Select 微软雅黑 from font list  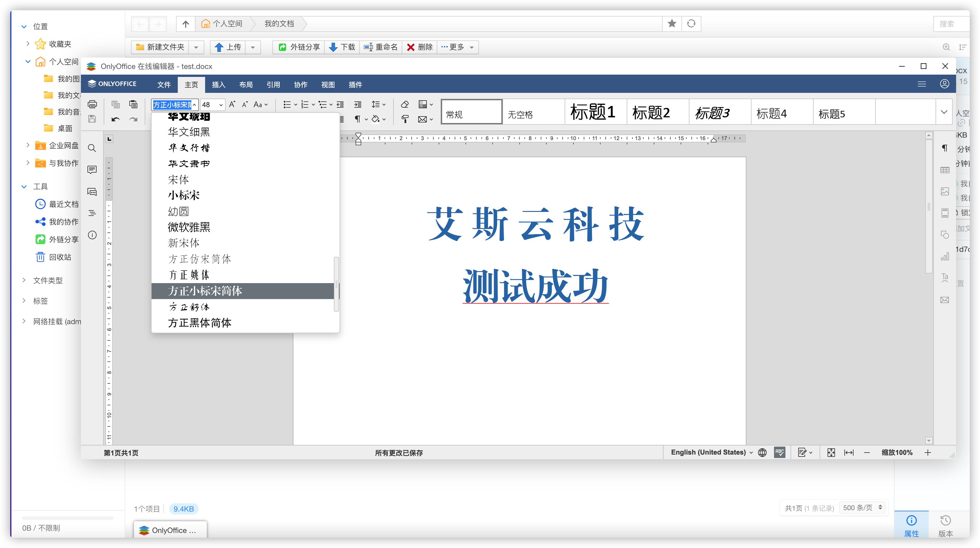(x=189, y=227)
